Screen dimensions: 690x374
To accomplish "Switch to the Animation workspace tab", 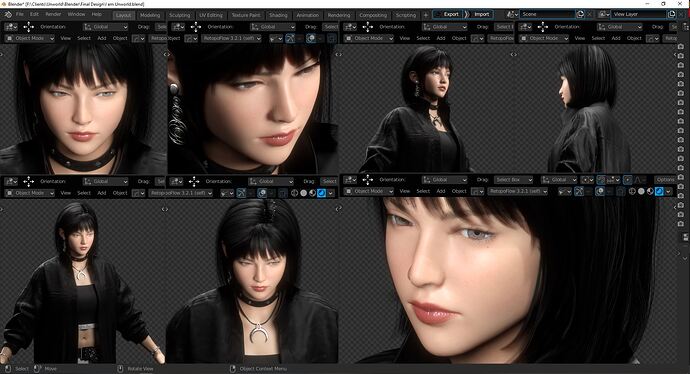I will (308, 15).
